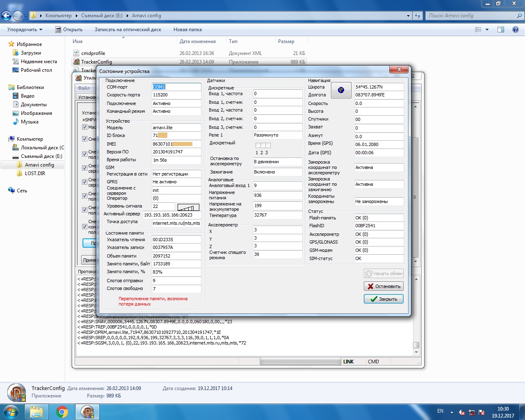The image size is (525, 420).
Task: Tick discrete input checkbox 2
Action: 263,145
